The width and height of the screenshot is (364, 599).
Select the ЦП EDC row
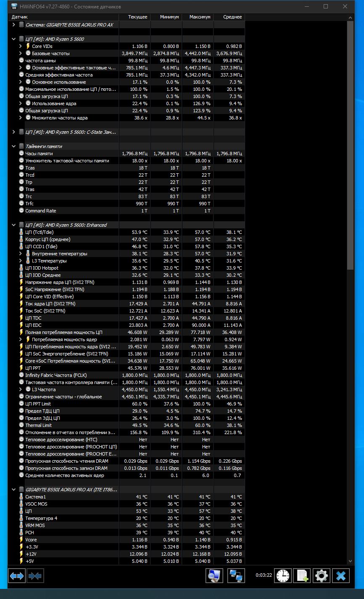click(x=126, y=325)
